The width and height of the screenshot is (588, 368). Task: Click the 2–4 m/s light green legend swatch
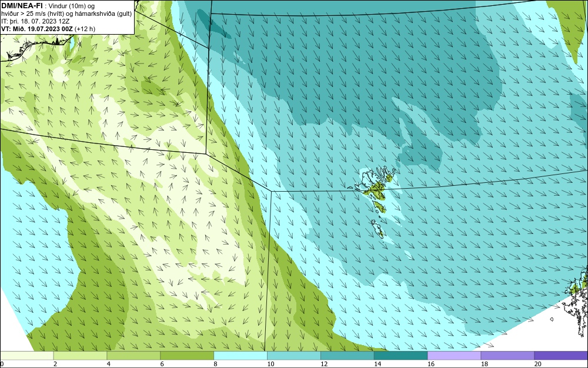point(80,355)
